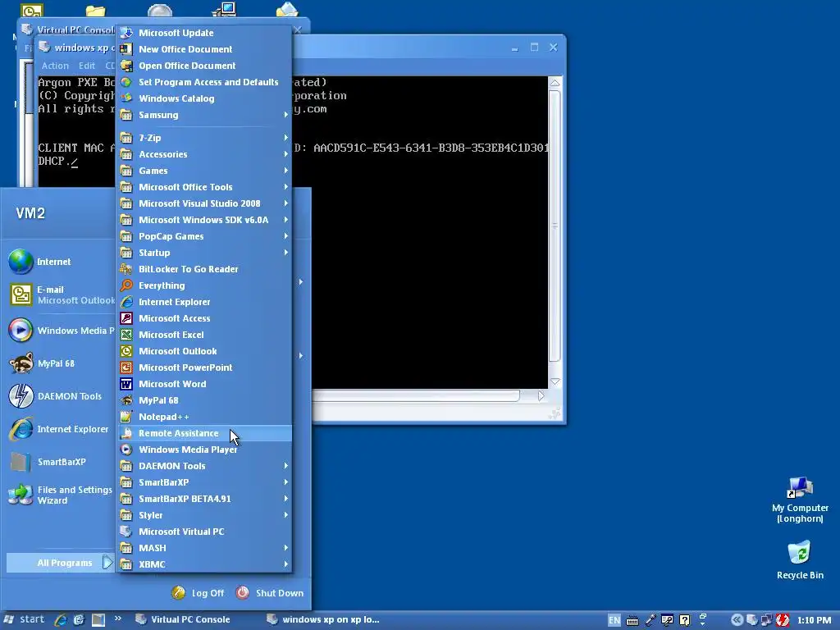The width and height of the screenshot is (840, 630).
Task: Expand DAEMON Tools program folder
Action: tap(204, 466)
